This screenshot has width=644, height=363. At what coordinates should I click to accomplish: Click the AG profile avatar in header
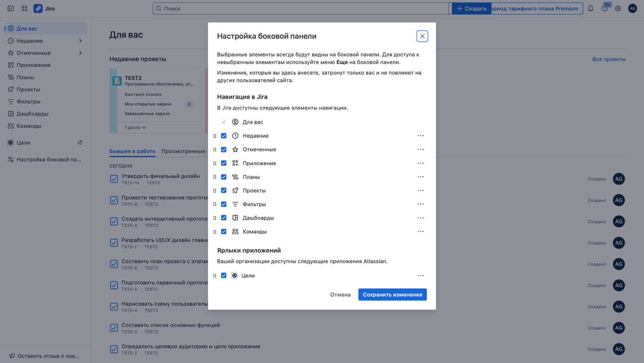click(632, 9)
